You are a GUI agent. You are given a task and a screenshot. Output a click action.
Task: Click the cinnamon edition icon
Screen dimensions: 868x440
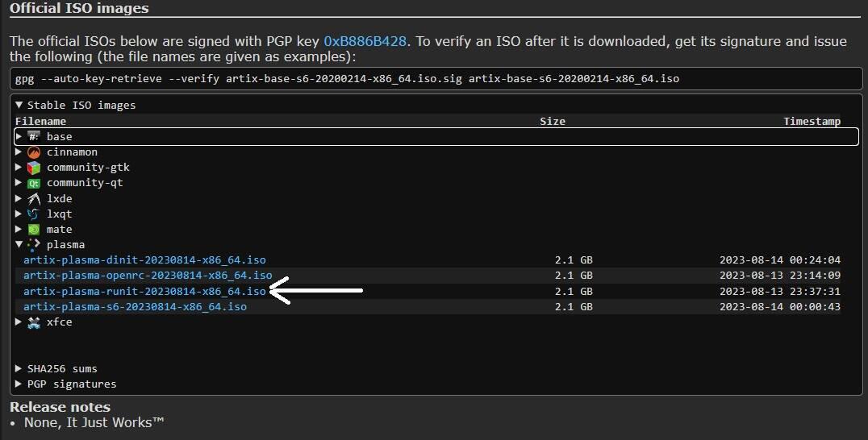(34, 152)
